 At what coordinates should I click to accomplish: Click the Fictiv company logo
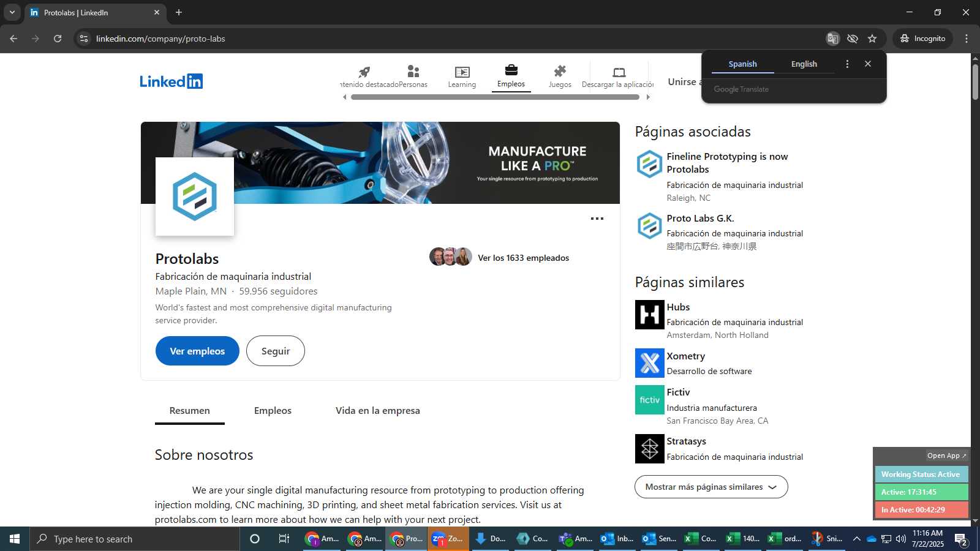tap(649, 400)
